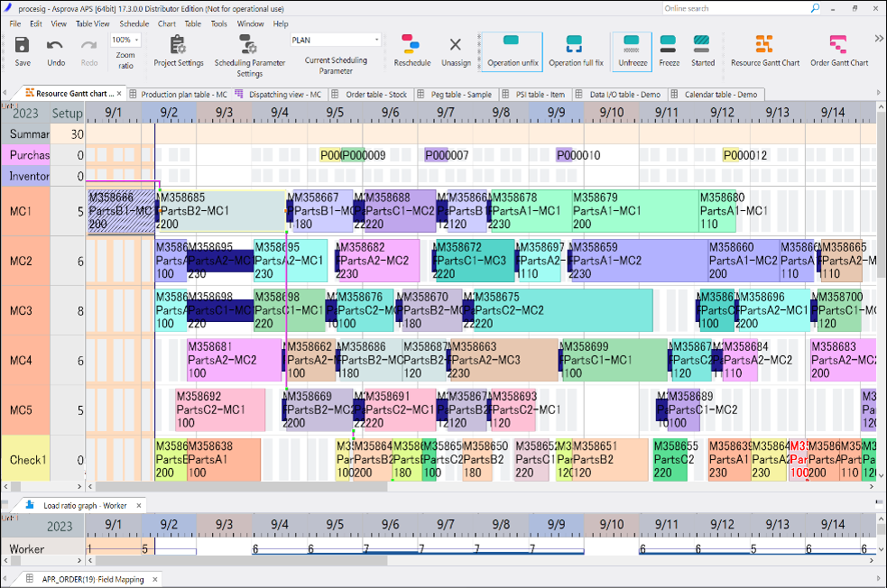This screenshot has width=887, height=588.
Task: Select the Inventor resource row
Action: pos(25,177)
